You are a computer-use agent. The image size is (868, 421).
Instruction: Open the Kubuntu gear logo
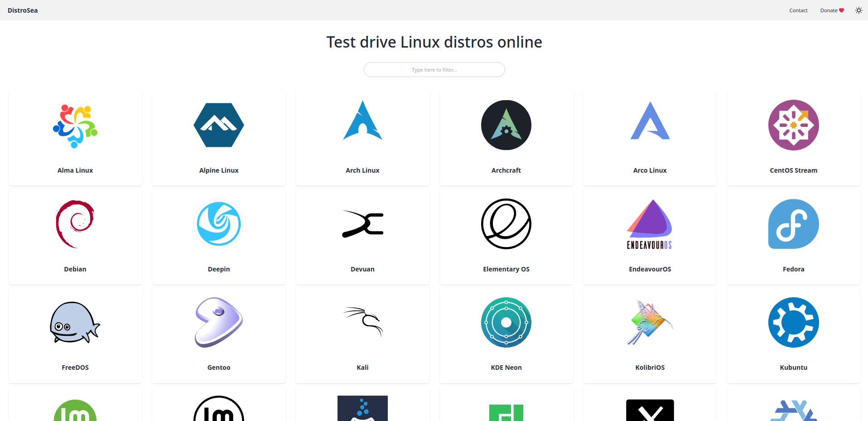point(793,323)
